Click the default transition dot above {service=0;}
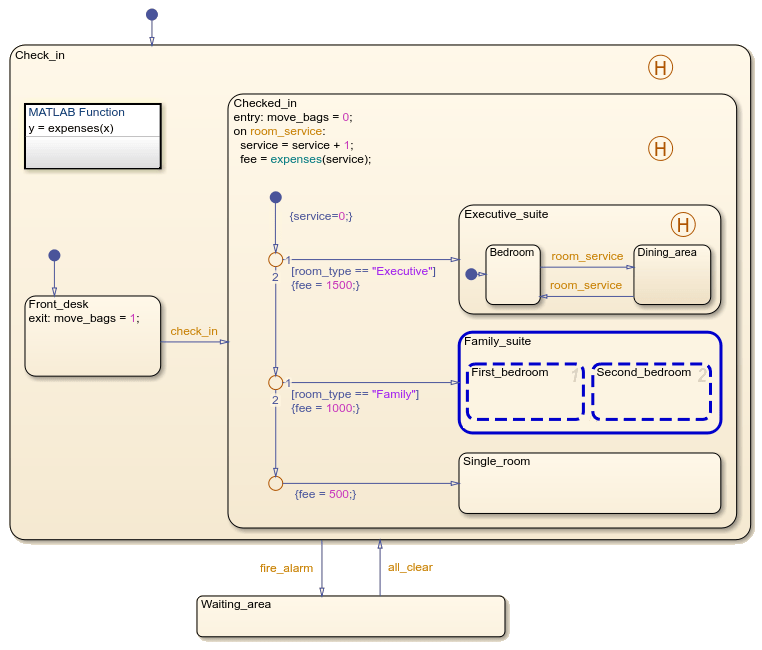 (x=275, y=198)
